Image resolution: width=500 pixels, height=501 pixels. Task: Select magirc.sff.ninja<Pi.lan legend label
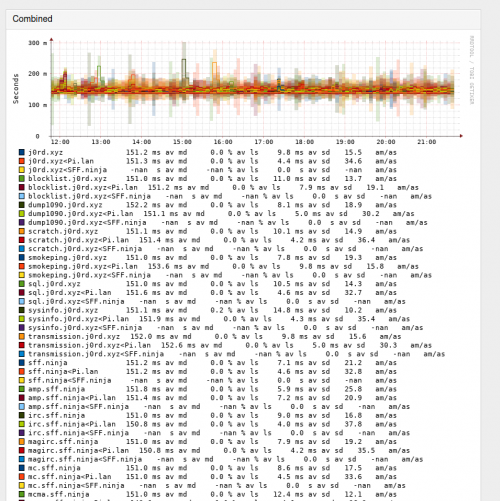tap(78, 451)
